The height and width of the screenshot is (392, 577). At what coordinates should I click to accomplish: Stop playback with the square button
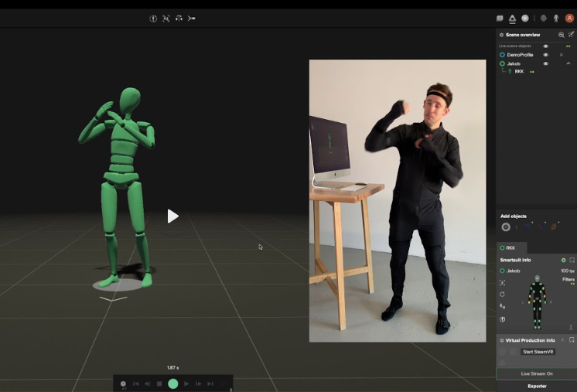(159, 384)
